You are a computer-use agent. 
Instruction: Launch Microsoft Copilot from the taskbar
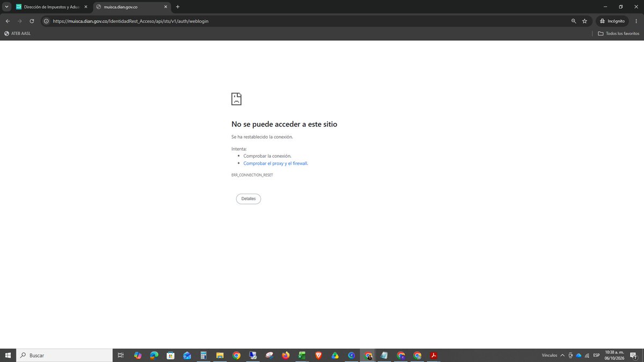(x=138, y=355)
